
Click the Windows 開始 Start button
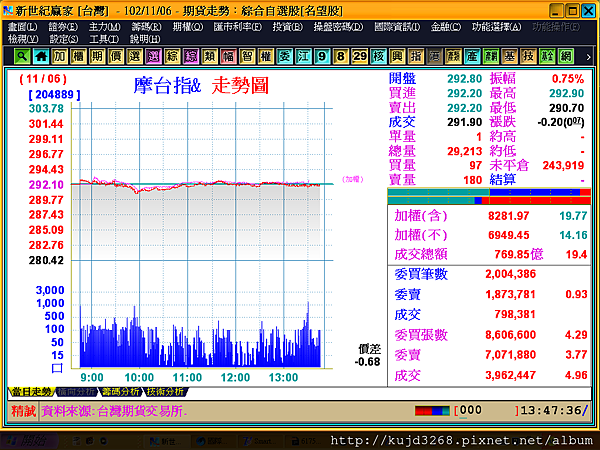[28, 441]
